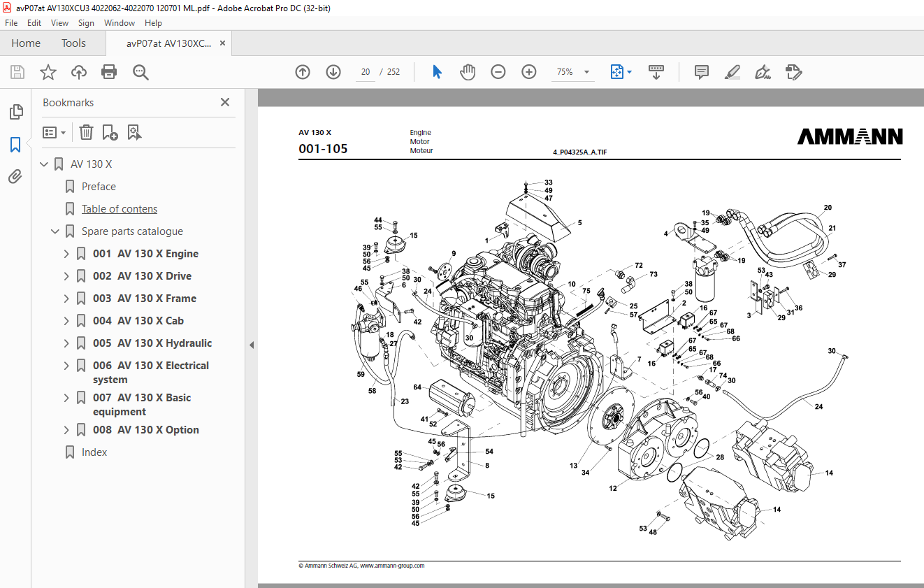Expand 008 AV 130 X Option bookmark

point(66,430)
